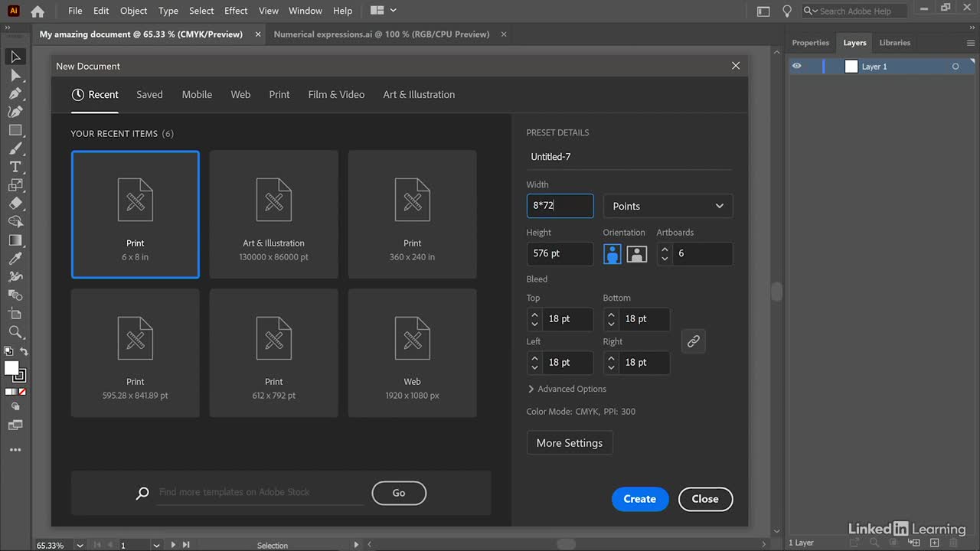Select the Artboard tool
980x551 pixels.
tap(15, 314)
